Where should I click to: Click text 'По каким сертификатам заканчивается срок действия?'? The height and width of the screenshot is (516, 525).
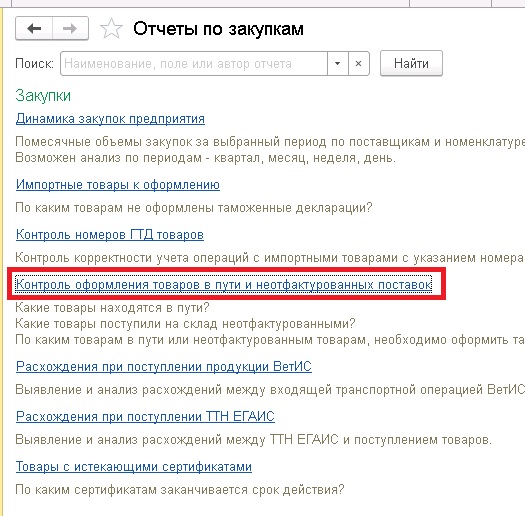tap(180, 490)
